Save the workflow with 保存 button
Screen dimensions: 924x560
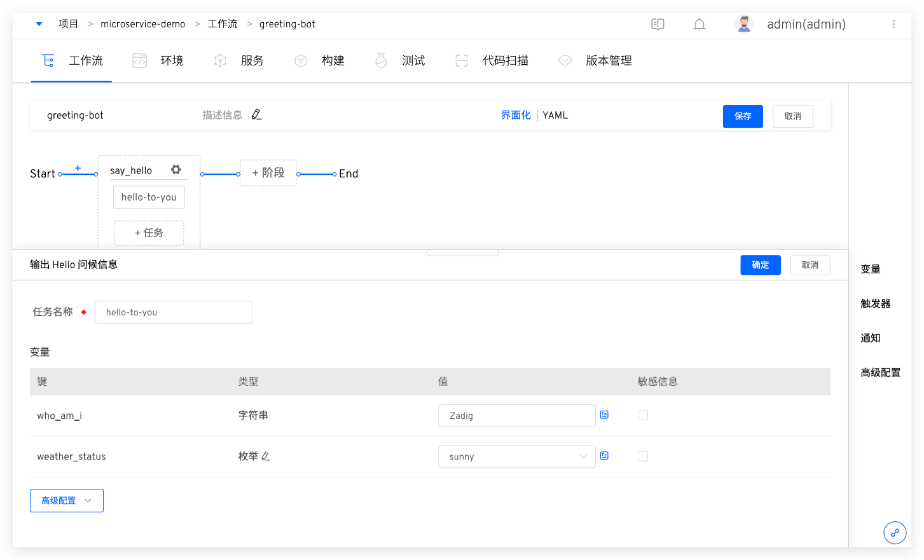[743, 116]
